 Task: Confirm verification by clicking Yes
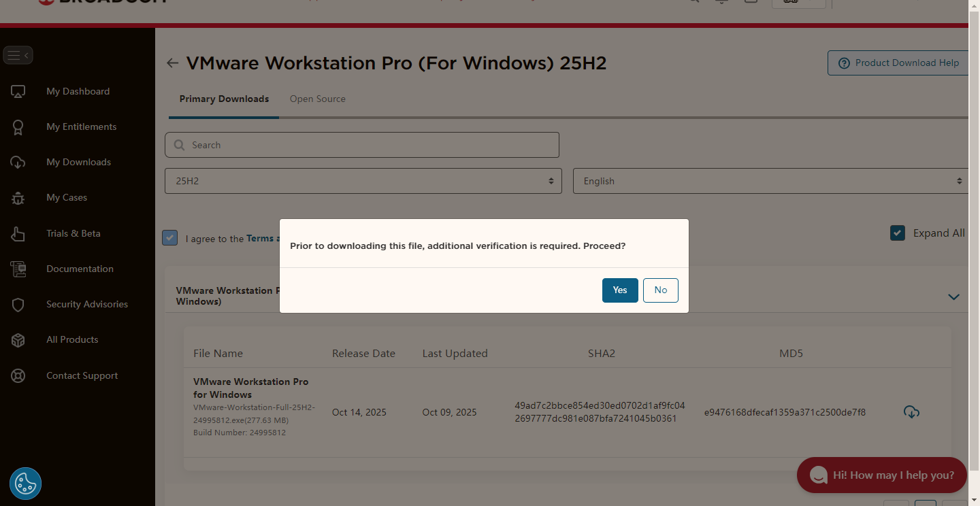(620, 290)
